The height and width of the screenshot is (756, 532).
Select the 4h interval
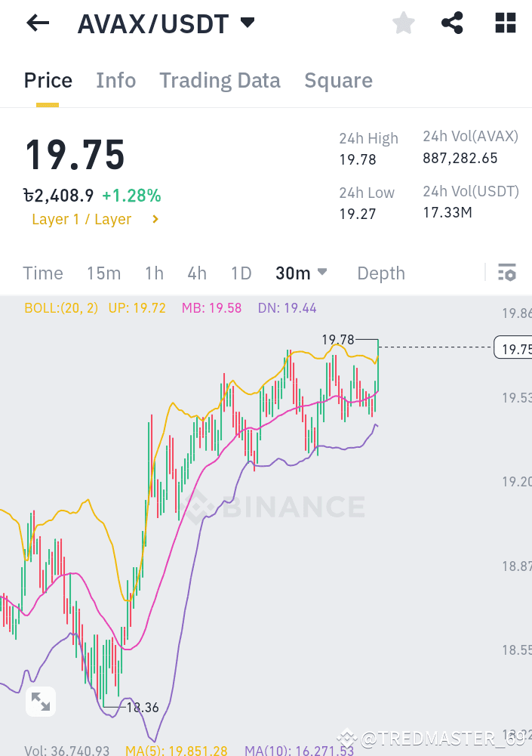coord(196,273)
